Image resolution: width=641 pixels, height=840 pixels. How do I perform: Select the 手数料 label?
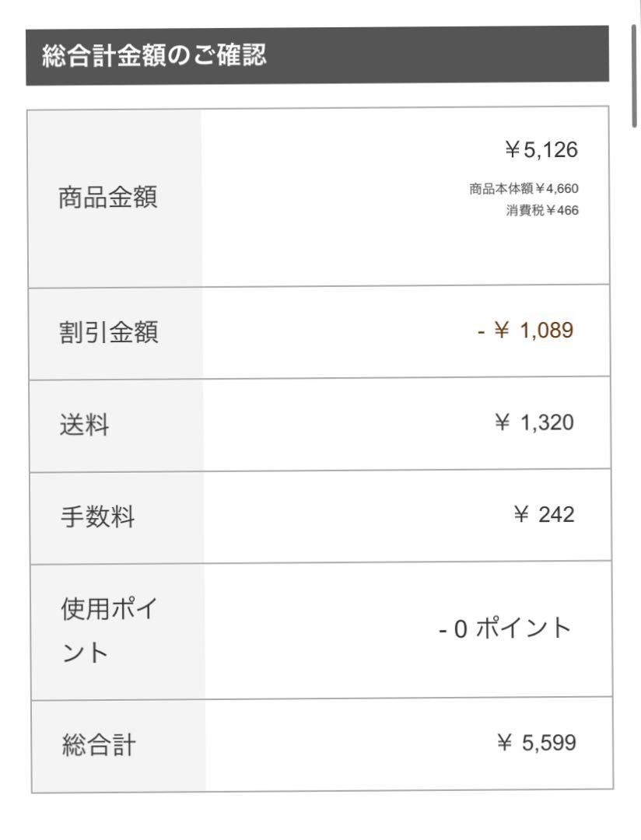pyautogui.click(x=97, y=516)
